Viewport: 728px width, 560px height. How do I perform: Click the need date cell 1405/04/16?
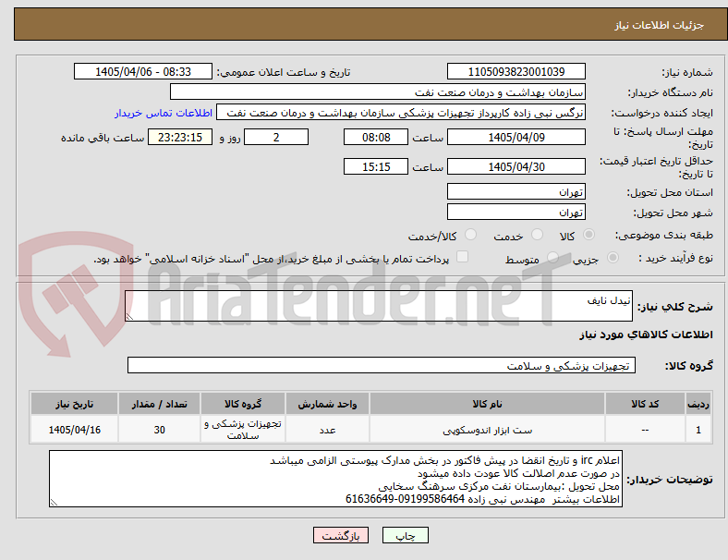tap(74, 430)
